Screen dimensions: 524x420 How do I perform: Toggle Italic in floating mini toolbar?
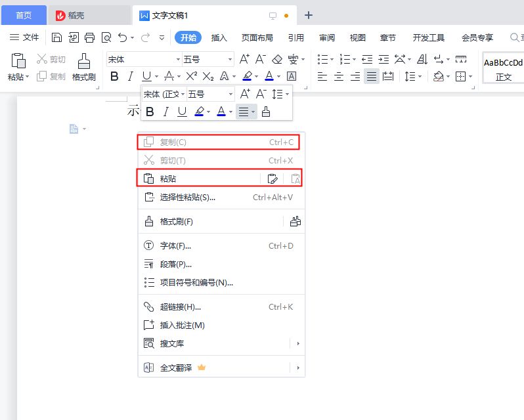(165, 112)
